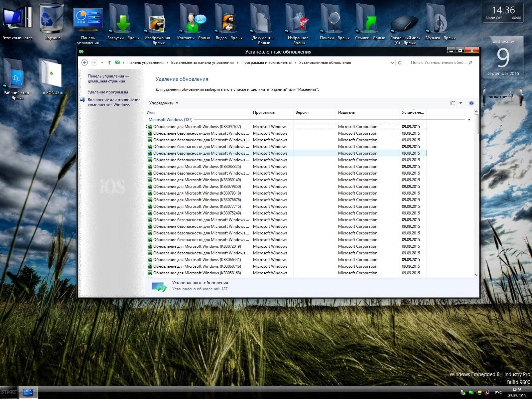532x399 pixels.
Task: Sort by the Издатель column header
Action: coord(368,112)
